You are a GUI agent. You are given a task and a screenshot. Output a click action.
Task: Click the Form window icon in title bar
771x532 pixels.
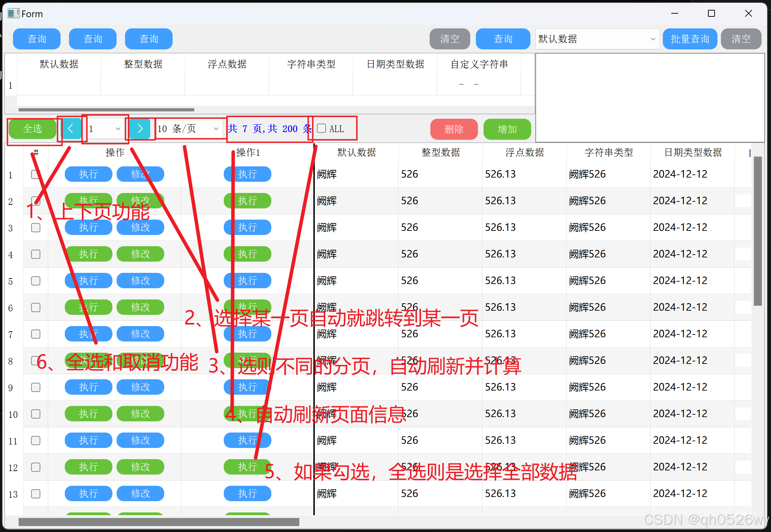[x=13, y=14]
